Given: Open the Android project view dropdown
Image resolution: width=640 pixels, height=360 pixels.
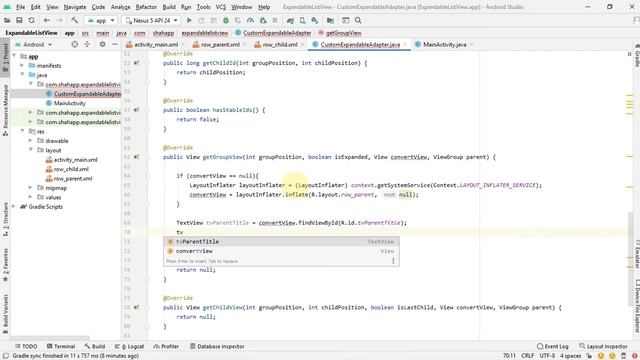Looking at the screenshot, I should point(33,44).
